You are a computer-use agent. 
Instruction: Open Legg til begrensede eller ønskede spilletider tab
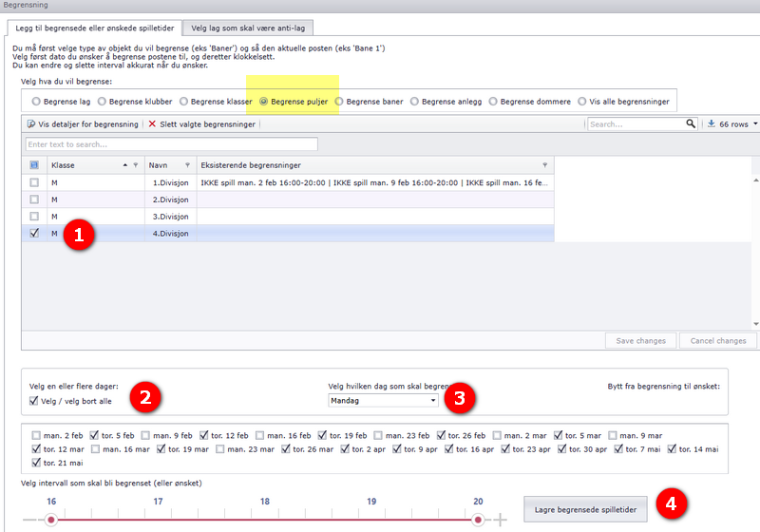94,28
